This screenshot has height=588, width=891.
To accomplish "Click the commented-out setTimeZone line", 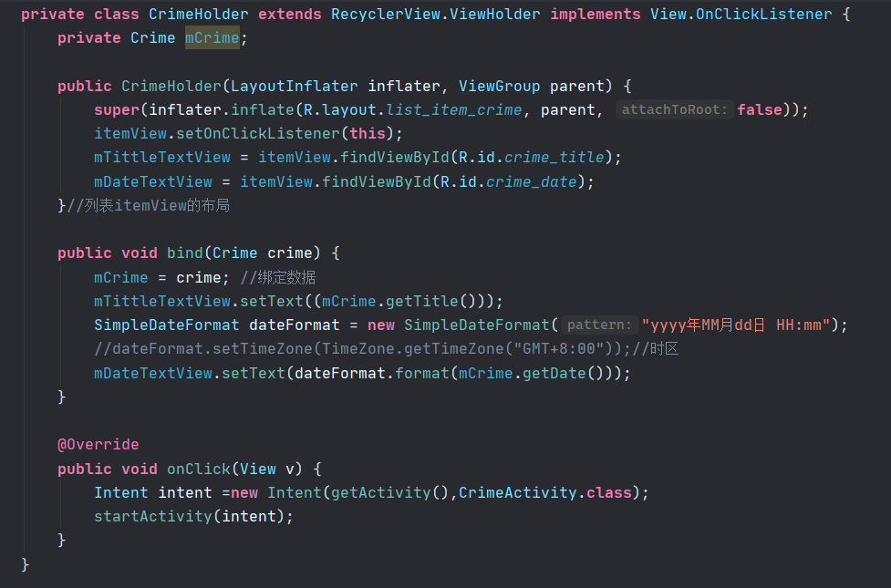I will [363, 349].
